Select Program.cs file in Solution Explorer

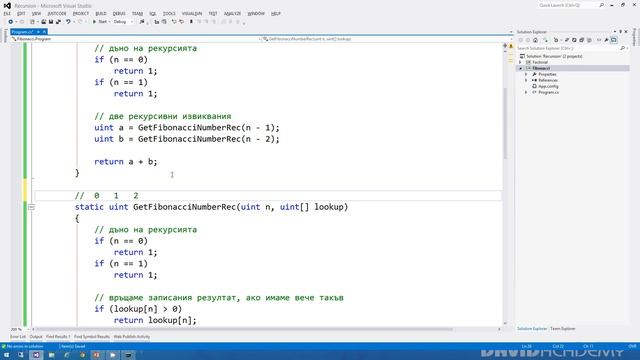tap(548, 93)
